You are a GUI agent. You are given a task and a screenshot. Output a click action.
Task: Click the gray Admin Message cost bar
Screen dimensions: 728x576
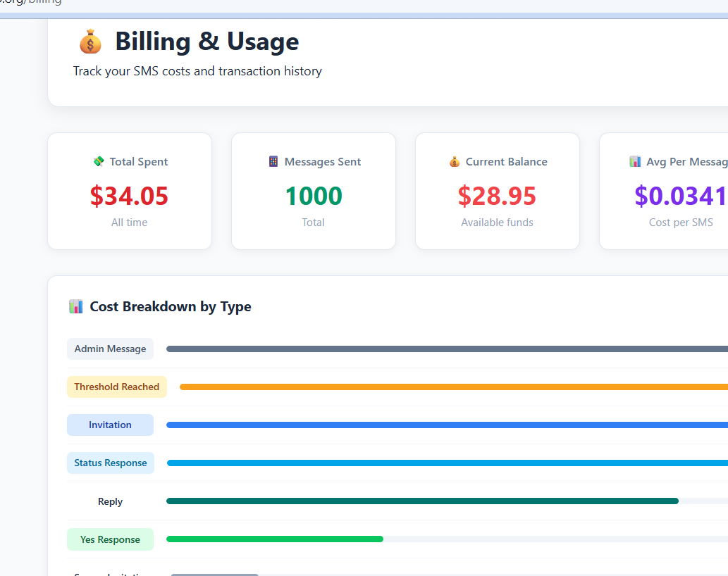(447, 349)
